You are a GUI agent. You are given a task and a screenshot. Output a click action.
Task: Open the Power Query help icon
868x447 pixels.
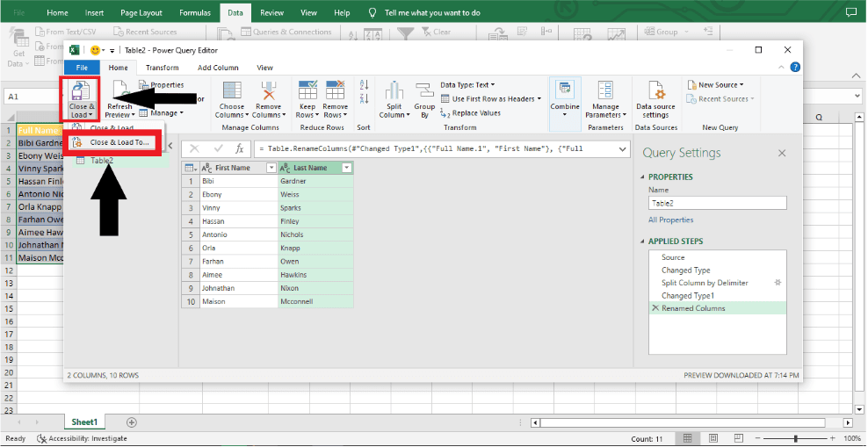click(795, 67)
